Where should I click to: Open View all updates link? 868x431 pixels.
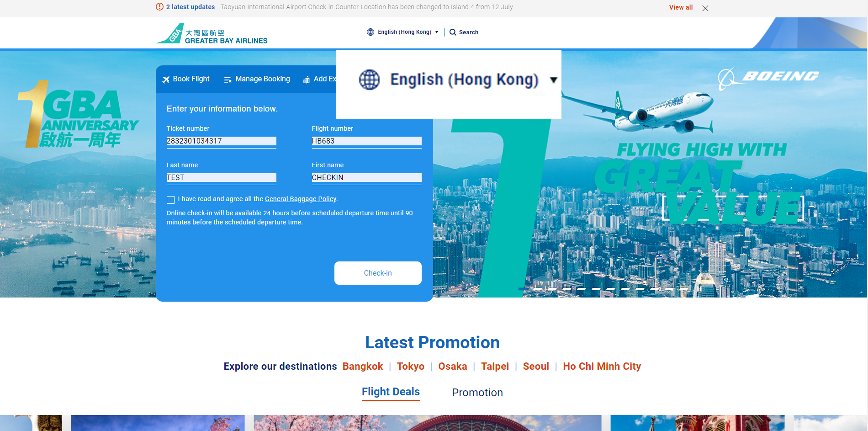(x=681, y=7)
